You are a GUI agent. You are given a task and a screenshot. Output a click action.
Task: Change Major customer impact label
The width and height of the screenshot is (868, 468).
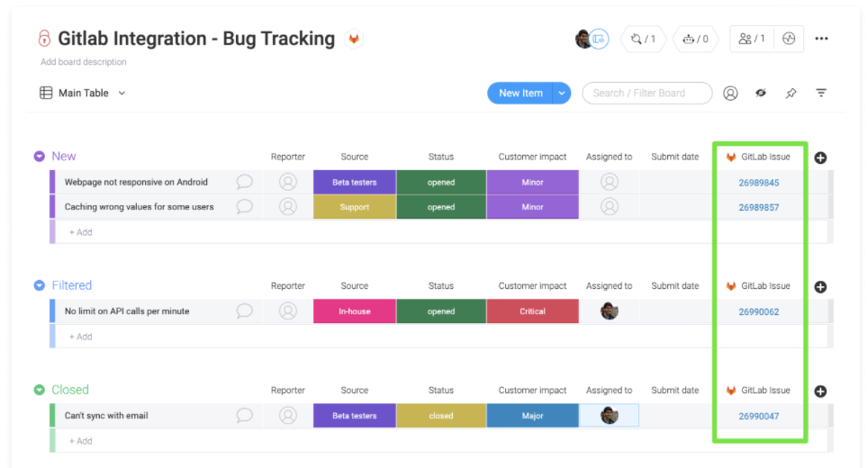click(532, 416)
